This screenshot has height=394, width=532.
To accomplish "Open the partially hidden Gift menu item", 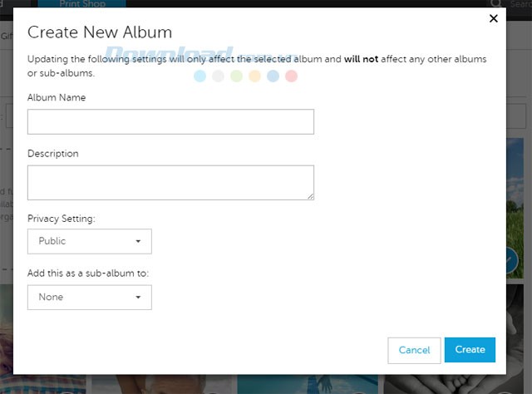I will (6, 37).
